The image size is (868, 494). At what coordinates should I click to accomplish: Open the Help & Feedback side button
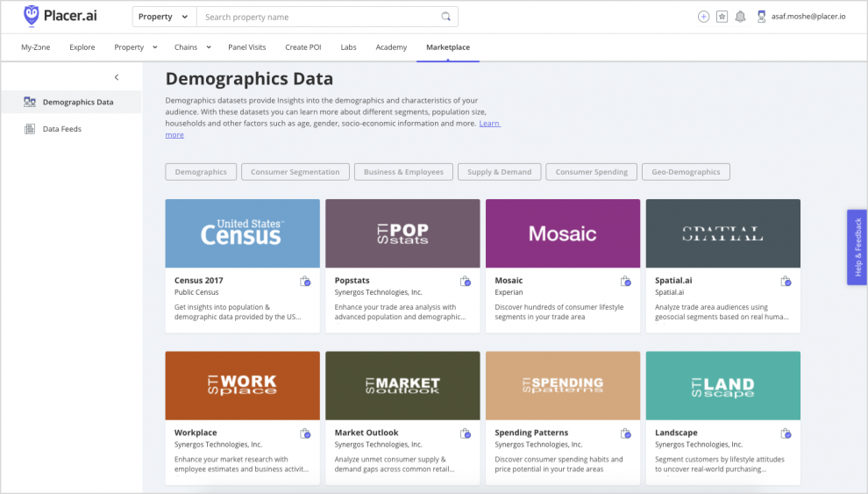tap(857, 247)
